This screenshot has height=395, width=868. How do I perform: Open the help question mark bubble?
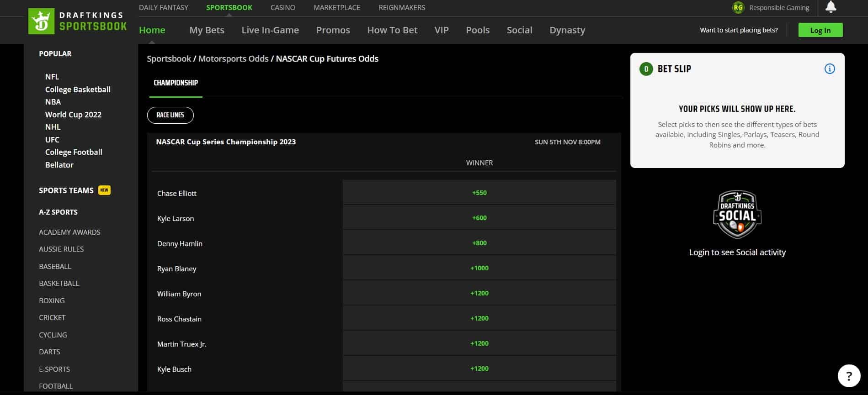coord(849,376)
